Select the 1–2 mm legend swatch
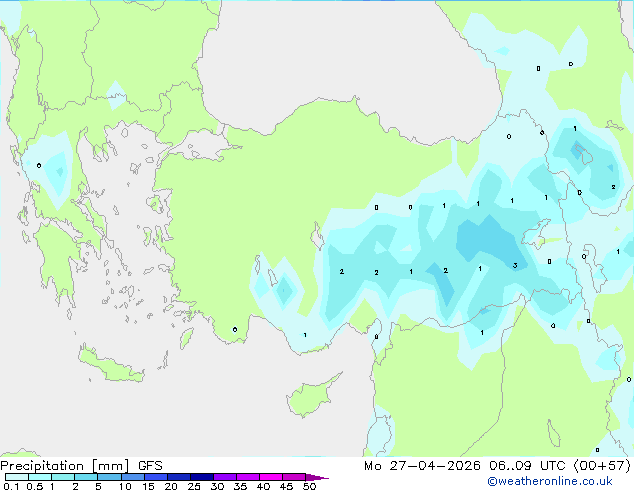Viewport: 634px width, 490px height. (63, 477)
